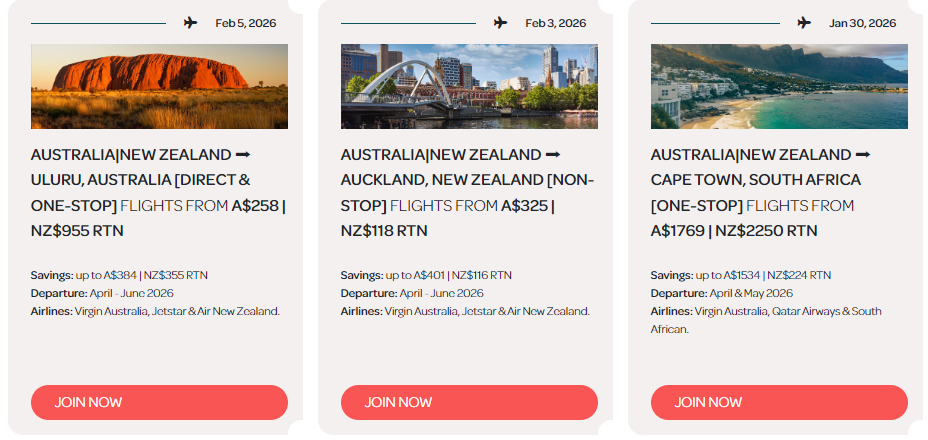Click Cape Town savings up to A$1534 text
Image resolution: width=928 pixels, height=440 pixels.
coord(740,275)
